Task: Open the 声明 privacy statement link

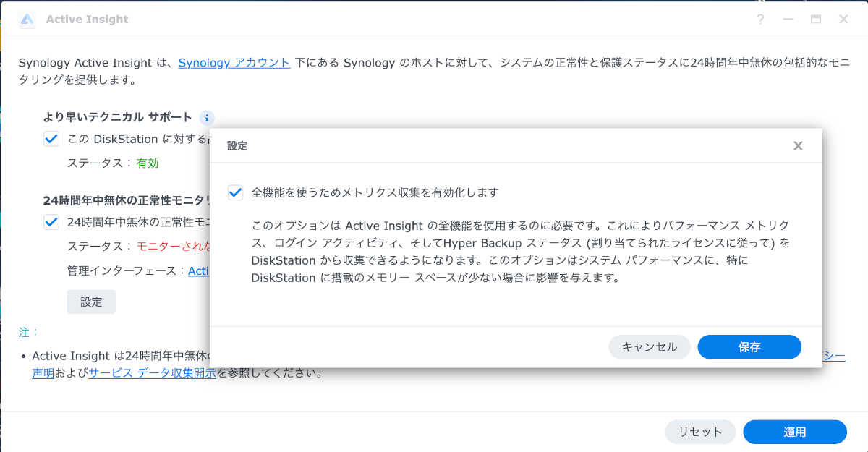Action: 43,373
